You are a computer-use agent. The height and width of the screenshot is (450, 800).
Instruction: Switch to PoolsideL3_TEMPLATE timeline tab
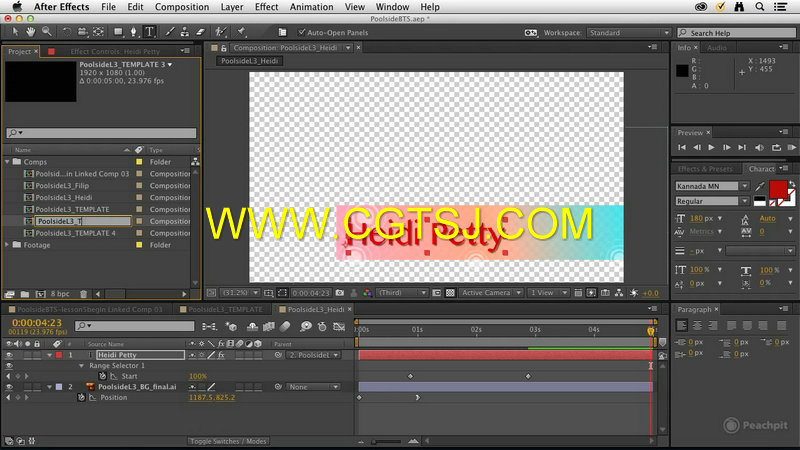225,310
